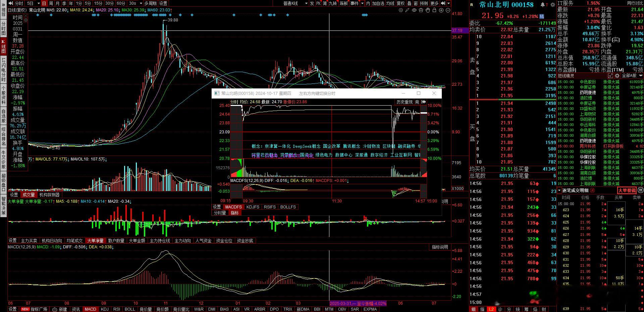Toggle 年 yearly period

point(71,3)
